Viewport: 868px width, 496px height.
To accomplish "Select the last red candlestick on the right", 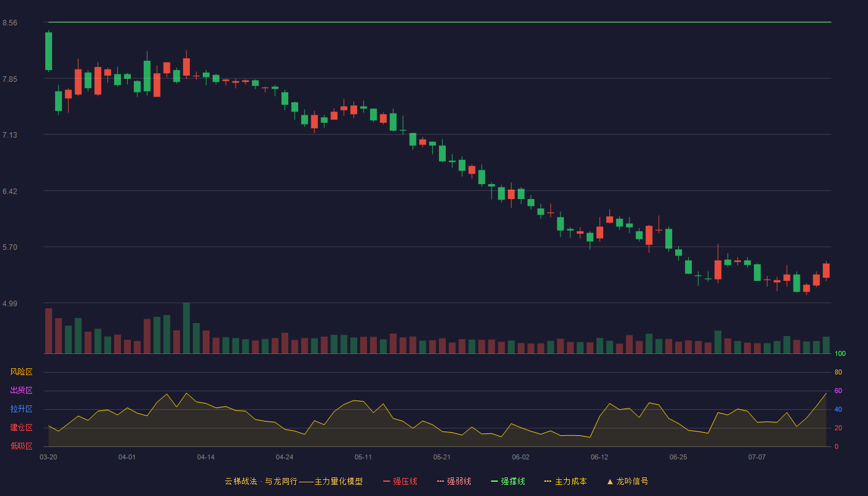I will (x=826, y=270).
